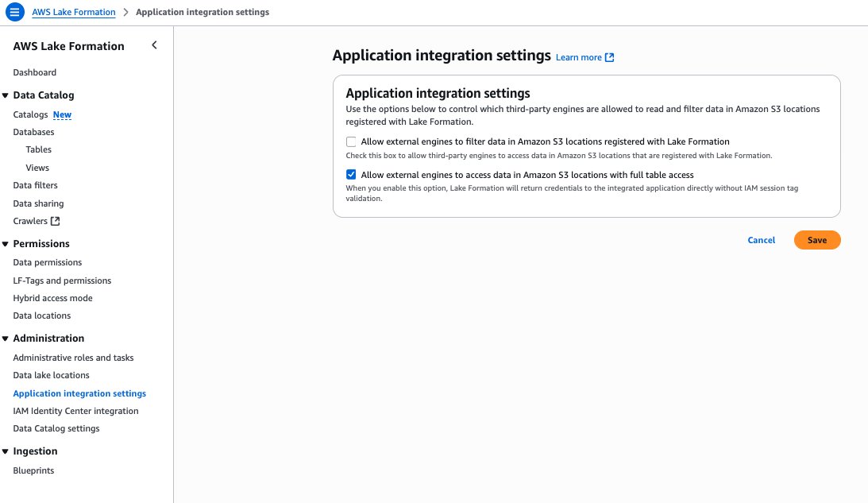Collapse the Ingestion section
The image size is (868, 503).
tap(6, 451)
